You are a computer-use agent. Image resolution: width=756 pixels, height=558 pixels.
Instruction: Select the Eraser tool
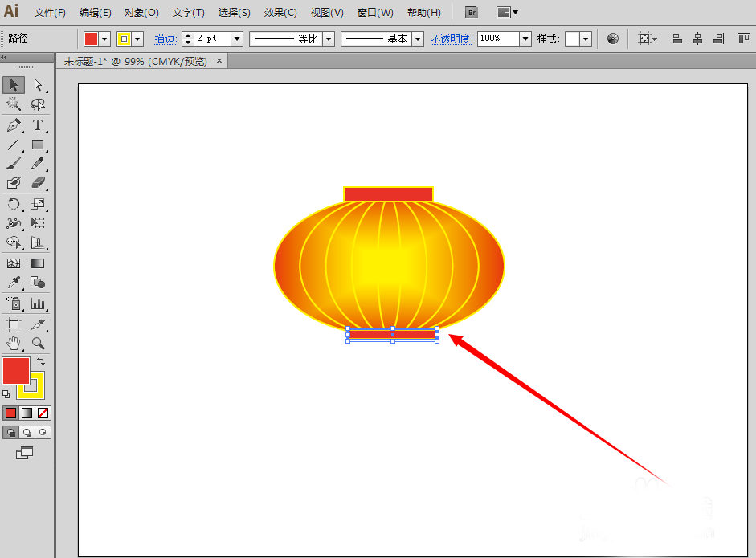[38, 183]
